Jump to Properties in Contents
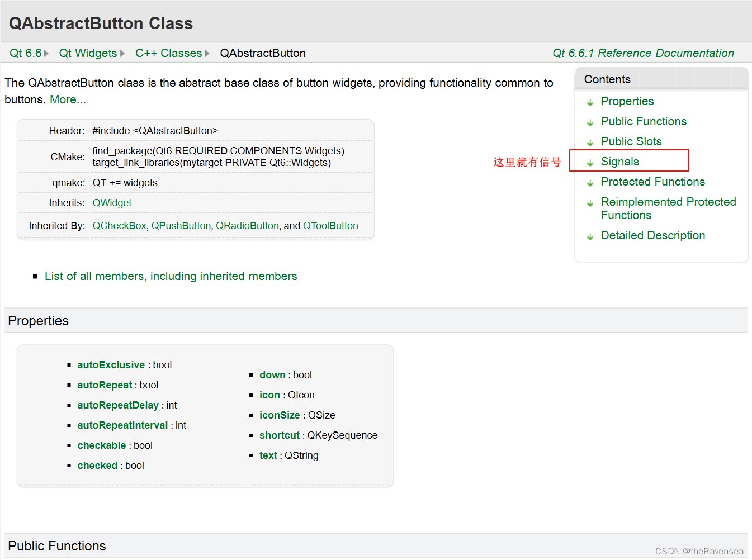Screen dimensions: 752x560 coord(627,101)
